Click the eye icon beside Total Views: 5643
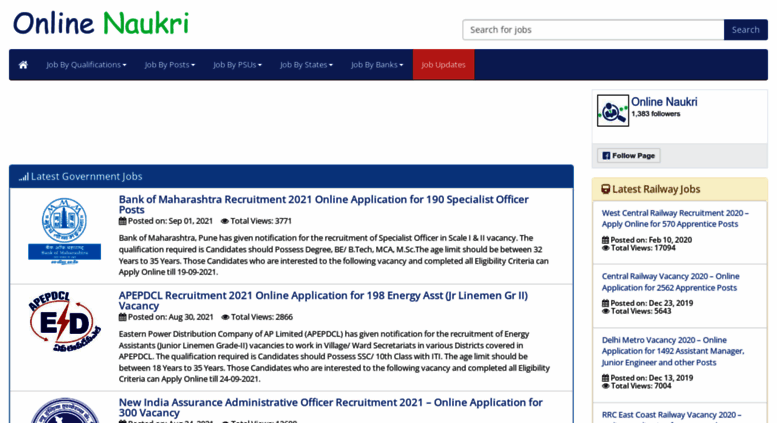Screen dimensions: 777x423 [x=605, y=311]
